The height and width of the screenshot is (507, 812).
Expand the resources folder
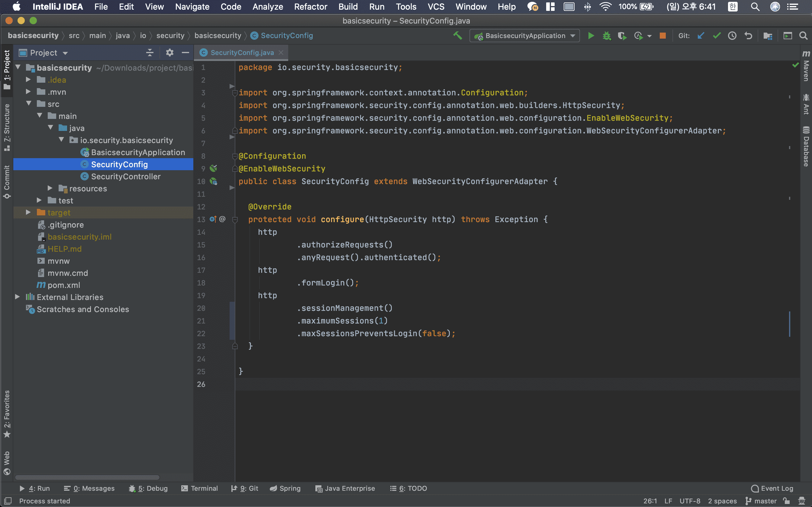coord(50,188)
